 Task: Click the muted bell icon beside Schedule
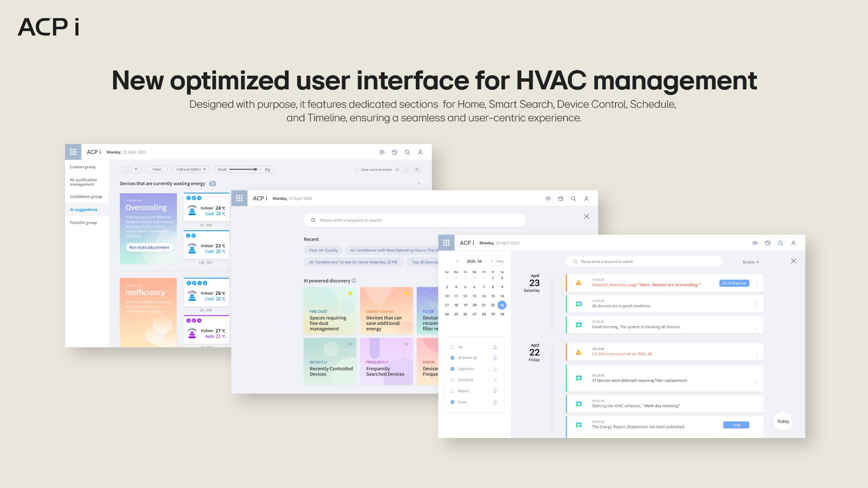[495, 380]
